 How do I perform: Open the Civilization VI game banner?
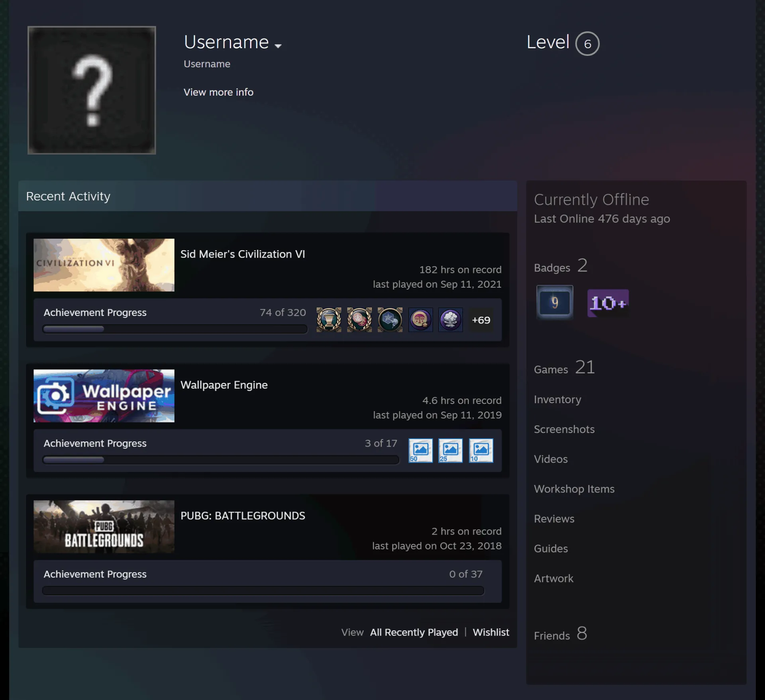(x=104, y=265)
